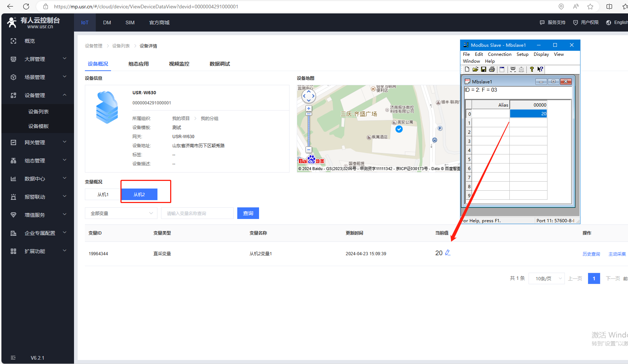Expand the 网关管理 sidebar menu
The height and width of the screenshot is (364, 628).
38,142
